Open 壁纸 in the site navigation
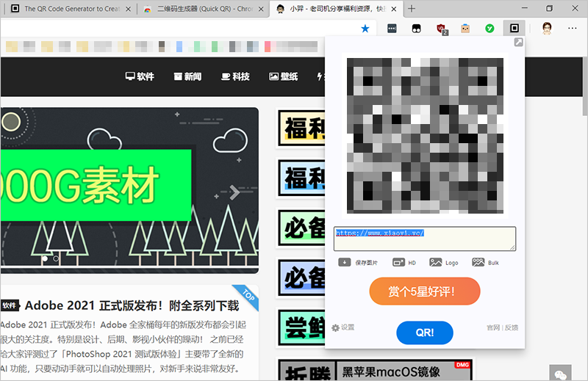 coord(283,76)
